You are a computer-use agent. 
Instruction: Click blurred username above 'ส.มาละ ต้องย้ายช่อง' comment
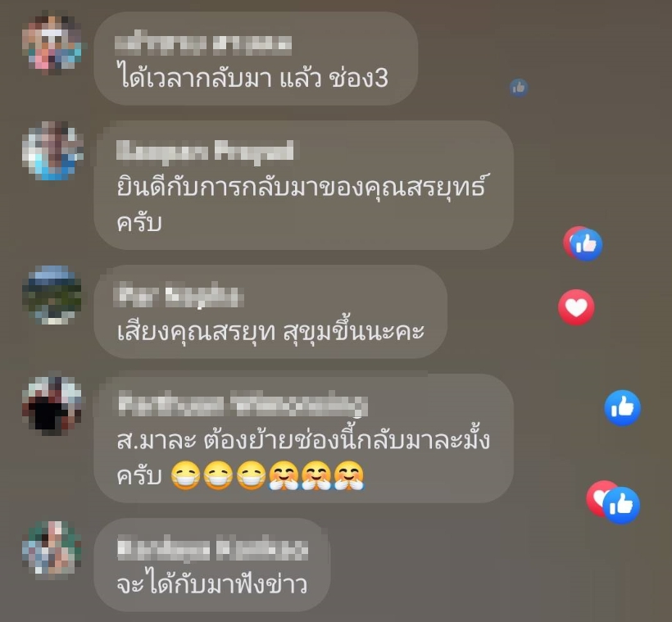(x=243, y=404)
